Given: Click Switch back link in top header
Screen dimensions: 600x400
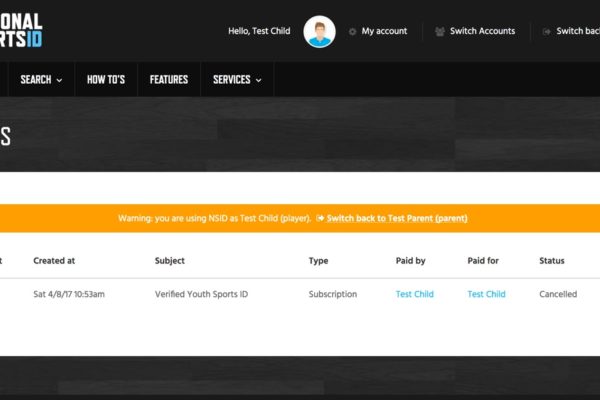Looking at the screenshot, I should pos(578,31).
